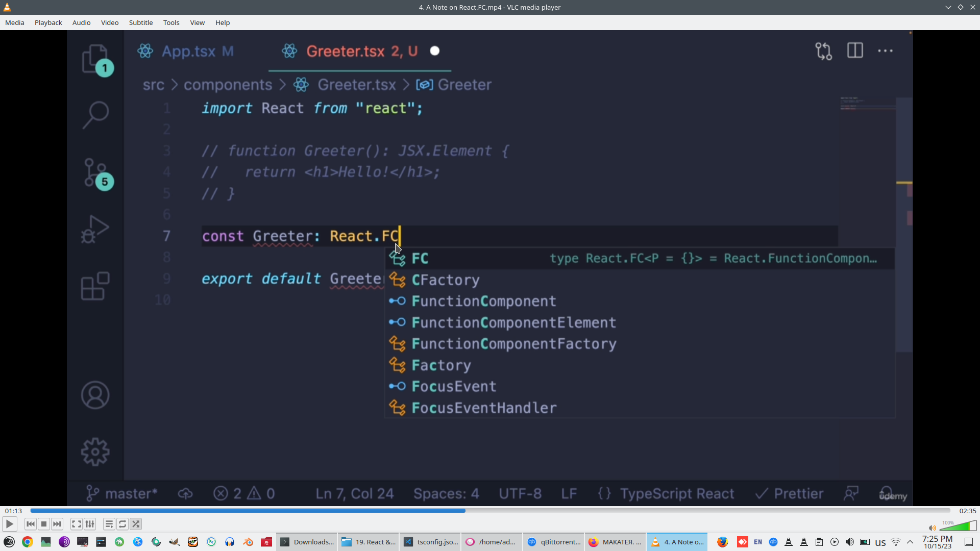Toggle loop repeat mode

(x=122, y=524)
